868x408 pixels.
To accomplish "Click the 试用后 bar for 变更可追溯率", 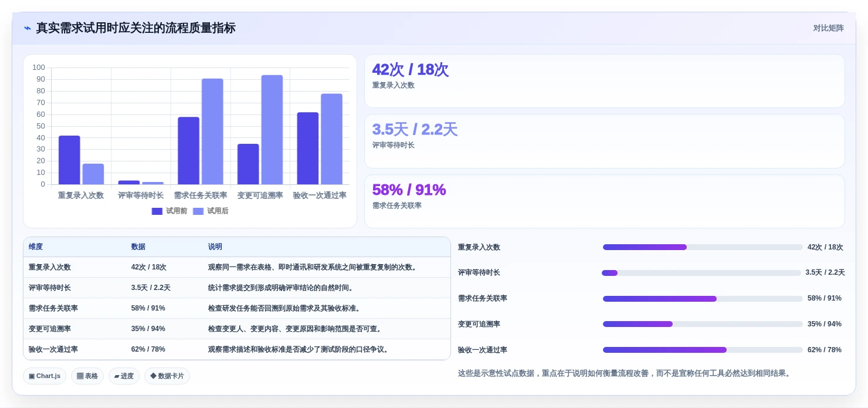I will click(272, 130).
